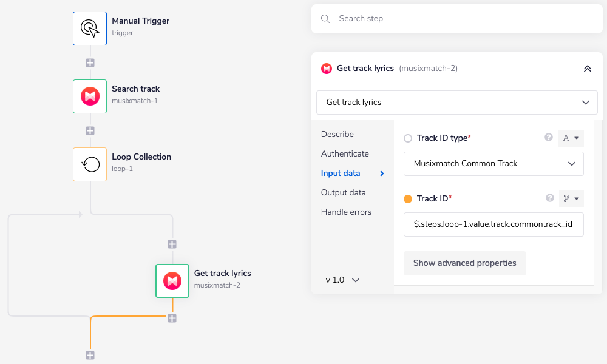
Task: Open the Get track lyrics operation dropdown
Action: click(457, 103)
